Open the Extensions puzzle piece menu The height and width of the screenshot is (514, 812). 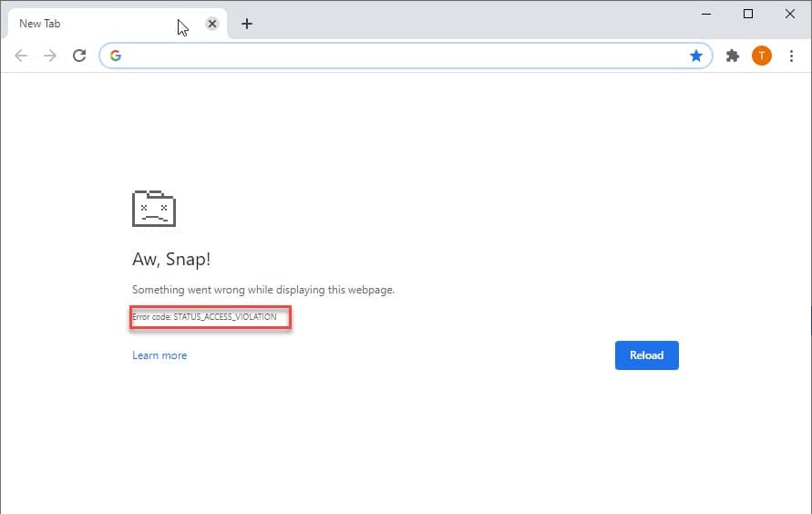[x=732, y=56]
